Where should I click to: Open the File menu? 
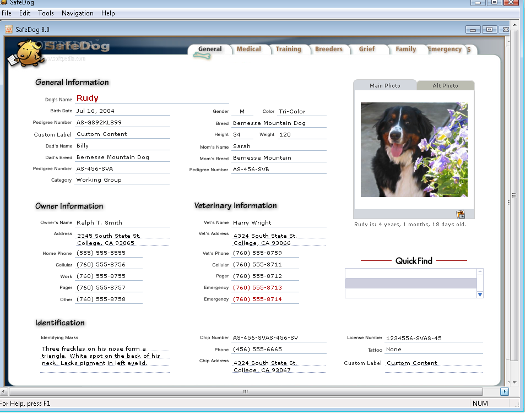click(7, 13)
